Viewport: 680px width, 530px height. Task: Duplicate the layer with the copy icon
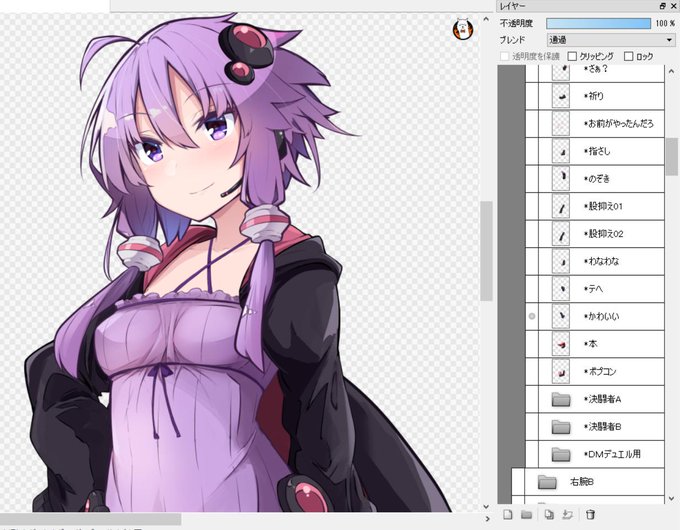tap(549, 514)
